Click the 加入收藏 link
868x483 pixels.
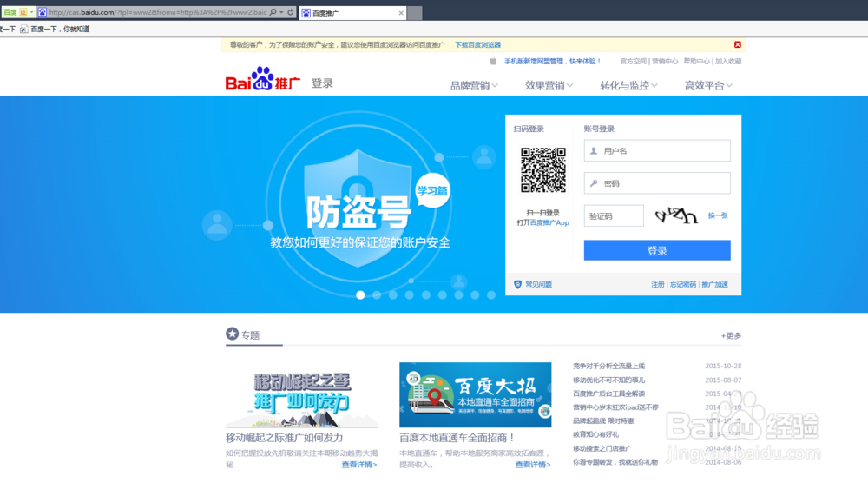[x=728, y=62]
